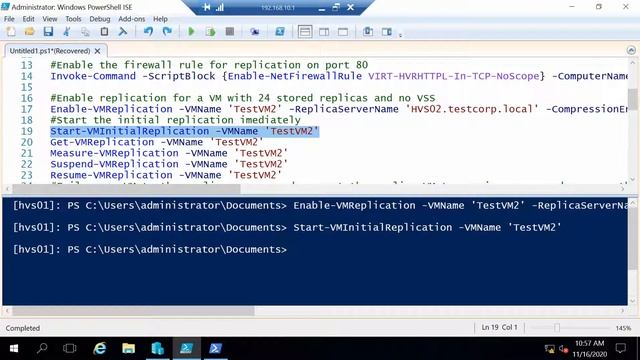The width and height of the screenshot is (640, 360).
Task: Save the current script
Action: click(48, 31)
